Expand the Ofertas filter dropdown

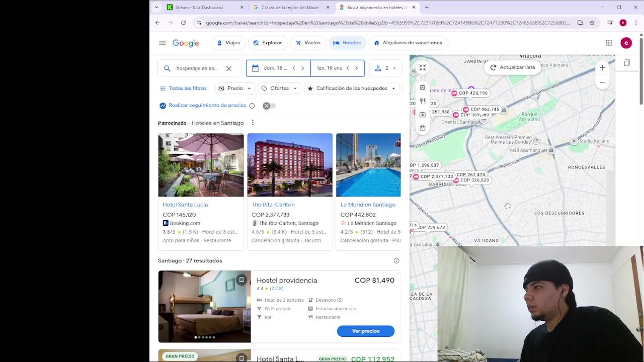click(279, 88)
